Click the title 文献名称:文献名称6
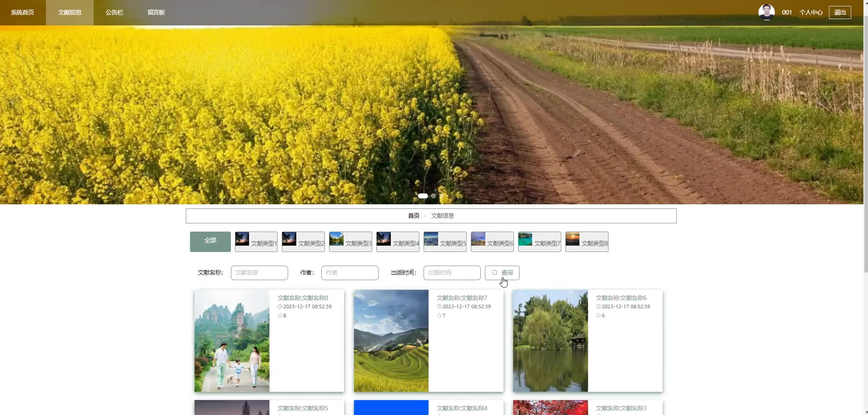The image size is (868, 415). [621, 298]
